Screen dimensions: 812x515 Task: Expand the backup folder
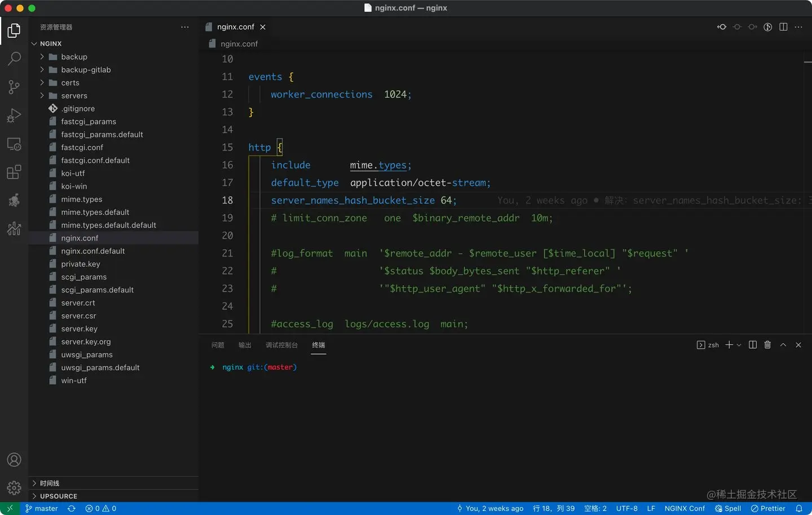tap(113, 57)
